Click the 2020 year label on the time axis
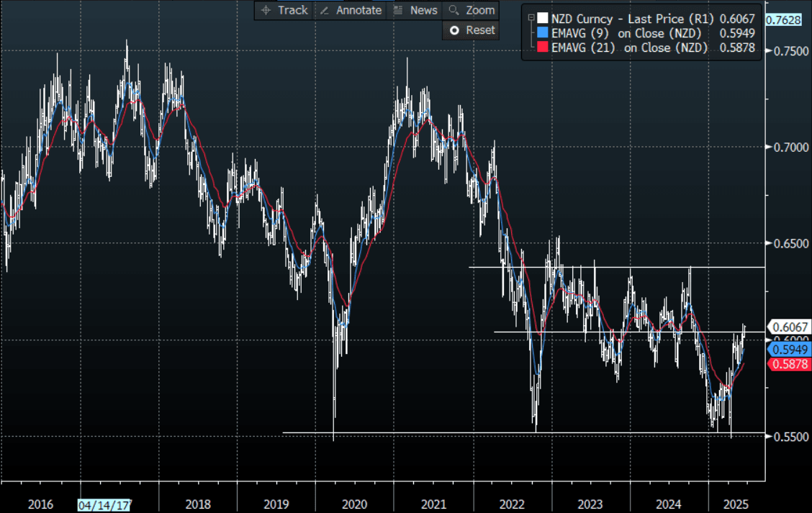The width and height of the screenshot is (812, 513). pos(355,504)
